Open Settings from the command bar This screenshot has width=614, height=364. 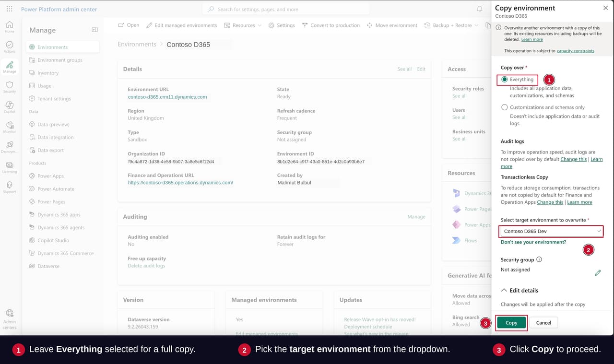coord(282,25)
